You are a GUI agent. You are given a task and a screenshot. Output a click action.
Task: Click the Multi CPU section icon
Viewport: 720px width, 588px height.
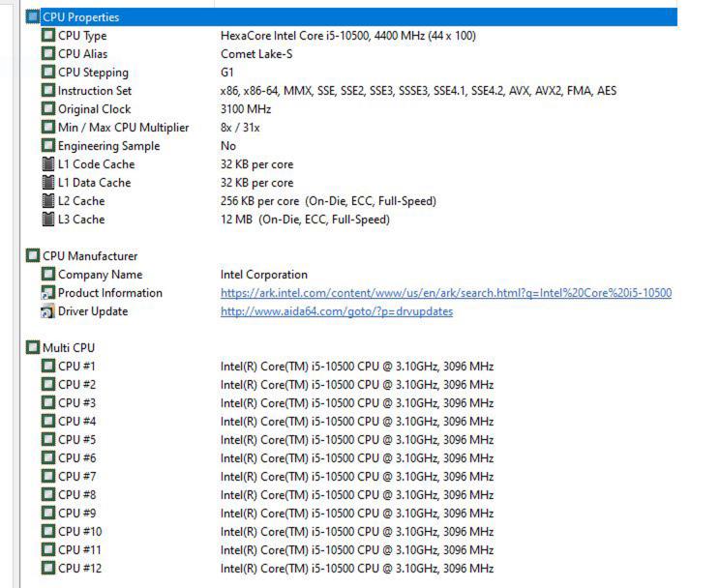point(33,347)
